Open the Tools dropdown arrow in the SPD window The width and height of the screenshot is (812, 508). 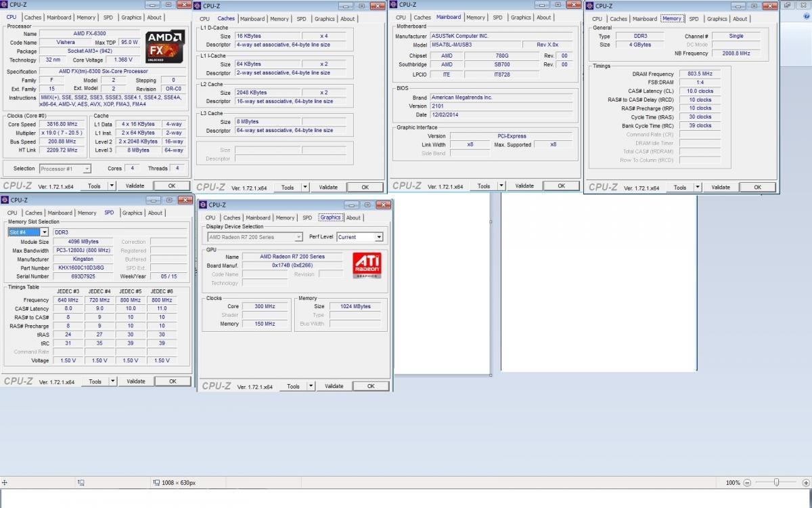click(x=112, y=381)
